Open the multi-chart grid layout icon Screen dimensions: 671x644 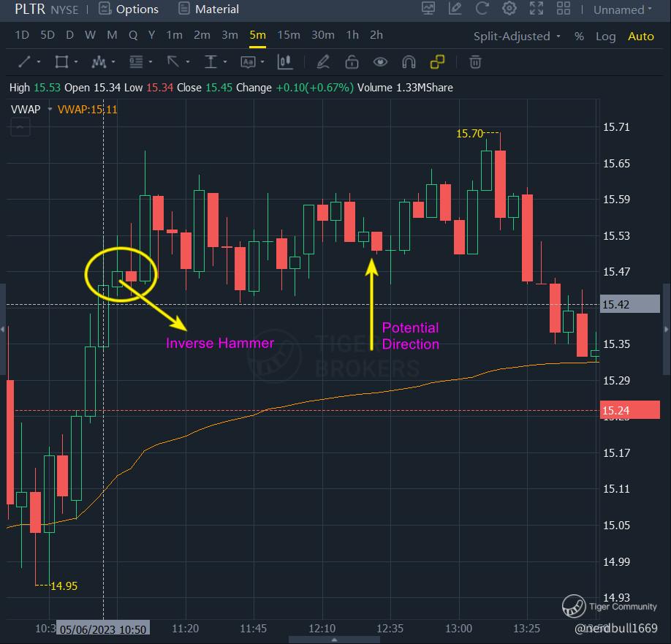(x=563, y=9)
